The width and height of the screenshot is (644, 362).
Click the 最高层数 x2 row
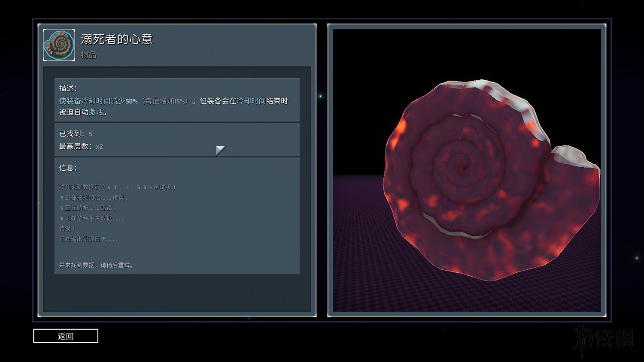tap(81, 146)
